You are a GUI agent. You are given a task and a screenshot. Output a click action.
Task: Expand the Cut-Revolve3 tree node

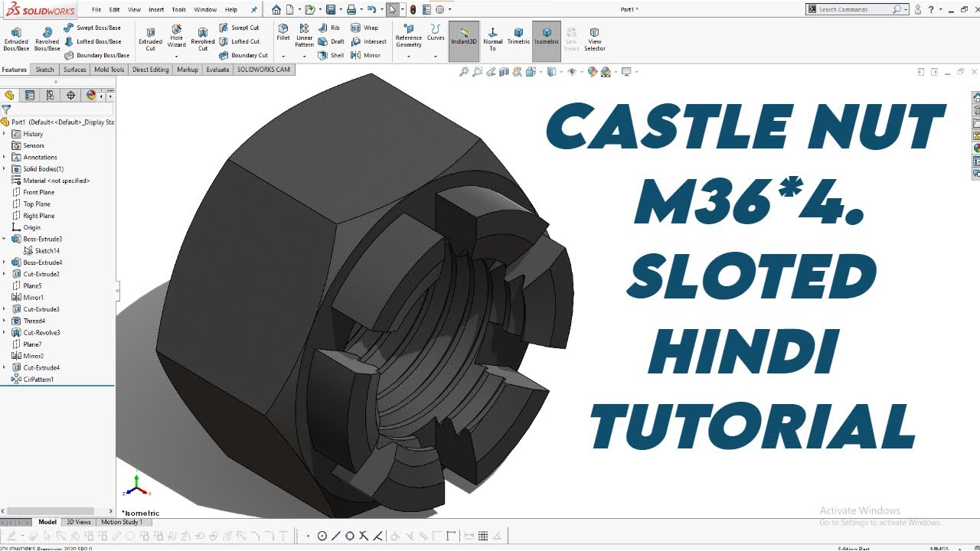pyautogui.click(x=5, y=333)
